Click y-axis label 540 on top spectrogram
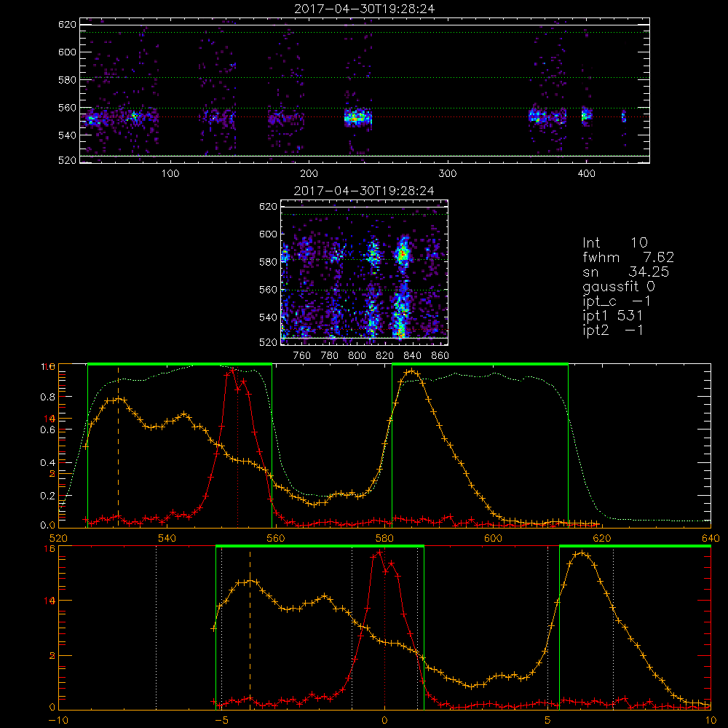The height and width of the screenshot is (728, 728). point(67,135)
